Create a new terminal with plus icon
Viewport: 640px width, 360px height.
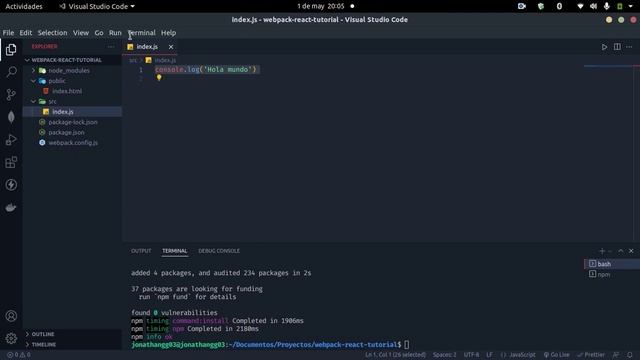point(602,251)
